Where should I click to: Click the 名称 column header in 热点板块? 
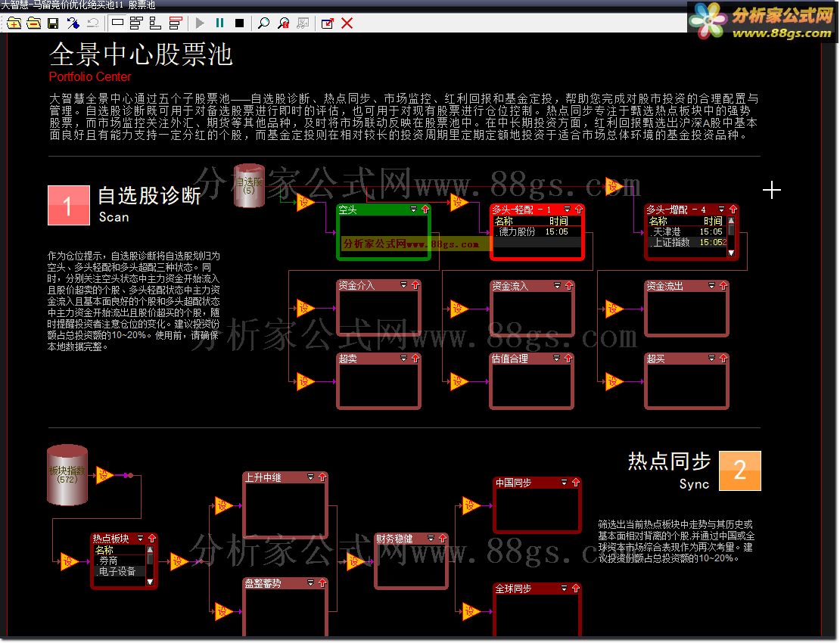coord(104,551)
